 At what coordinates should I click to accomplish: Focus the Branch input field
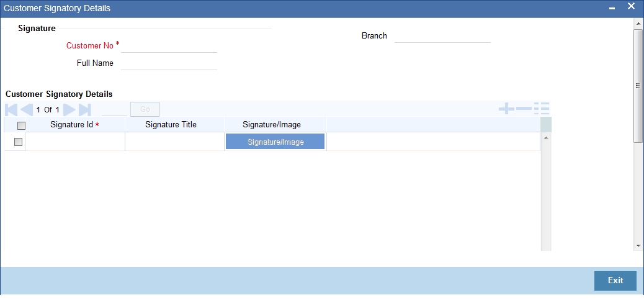point(442,36)
